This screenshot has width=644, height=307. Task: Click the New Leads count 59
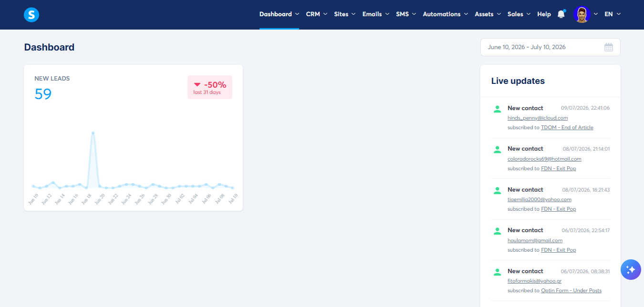(x=43, y=94)
